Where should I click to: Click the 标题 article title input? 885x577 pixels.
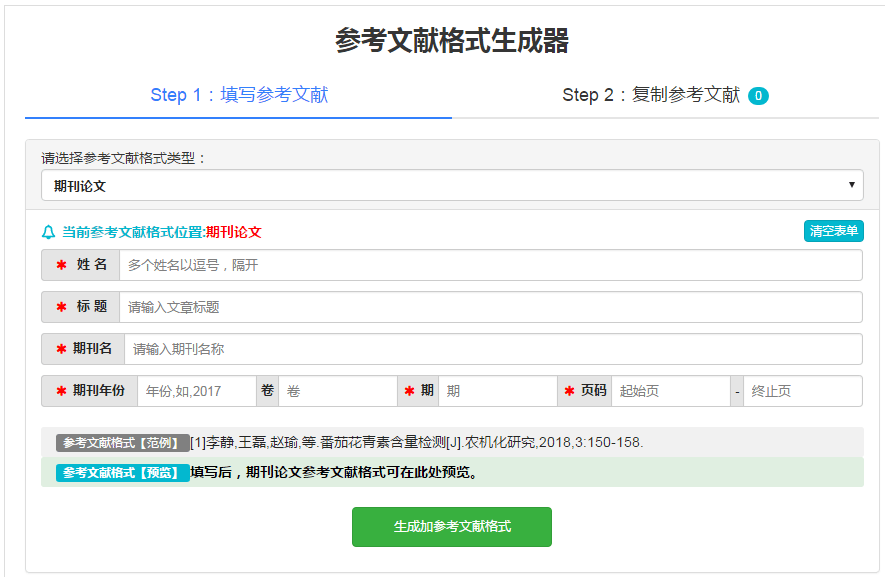pos(490,307)
